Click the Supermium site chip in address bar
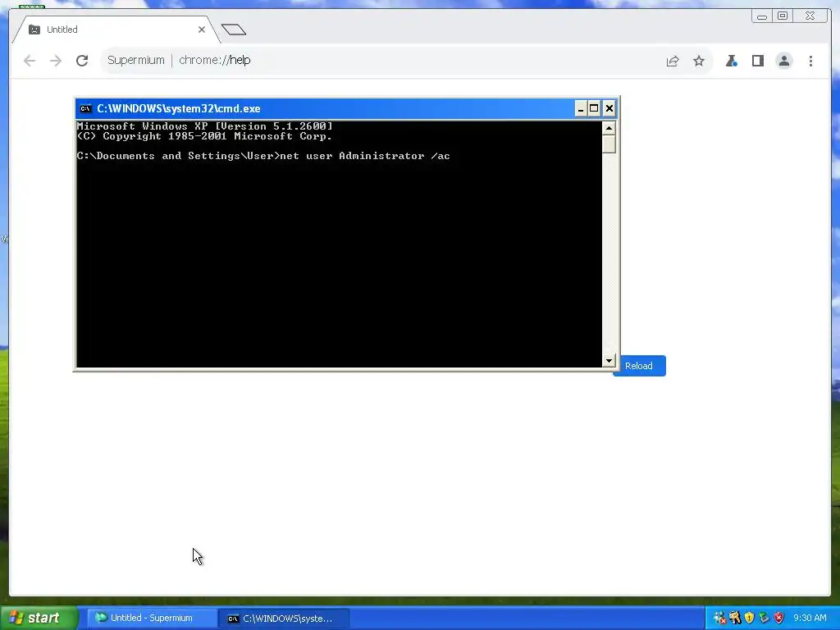840x630 pixels. pyautogui.click(x=135, y=60)
